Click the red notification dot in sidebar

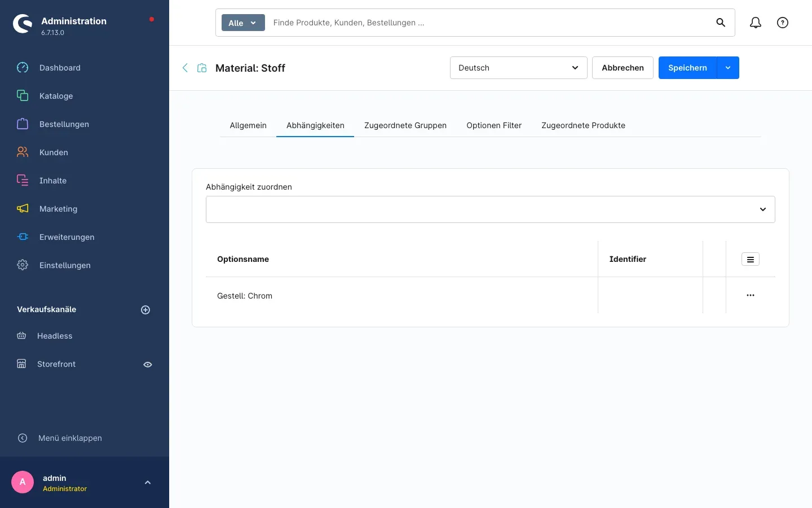pos(152,19)
